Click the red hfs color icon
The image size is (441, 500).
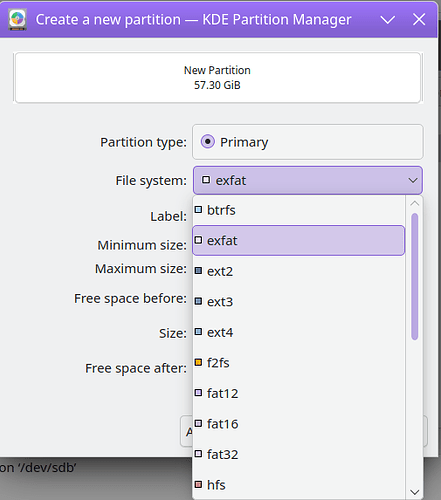[x=198, y=484]
